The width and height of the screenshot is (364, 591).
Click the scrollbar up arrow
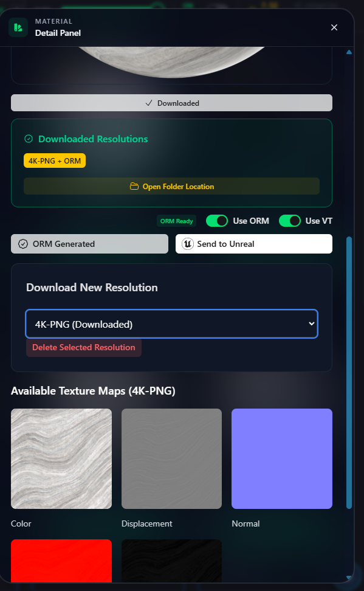pos(349,52)
